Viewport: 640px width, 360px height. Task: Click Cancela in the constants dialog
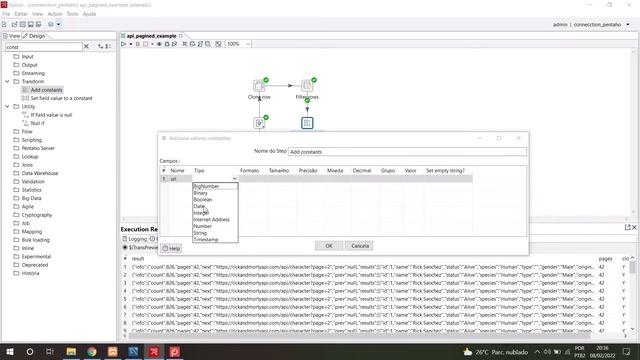click(359, 246)
